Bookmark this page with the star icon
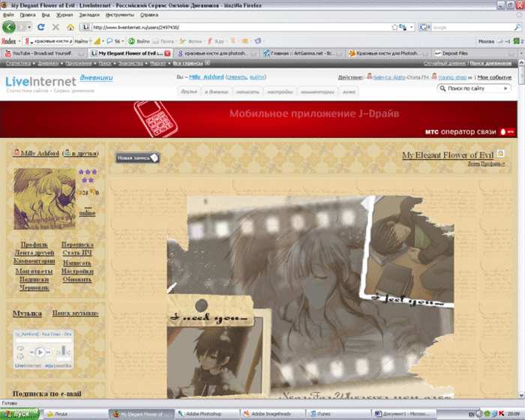This screenshot has height=420, width=525. pos(394,27)
